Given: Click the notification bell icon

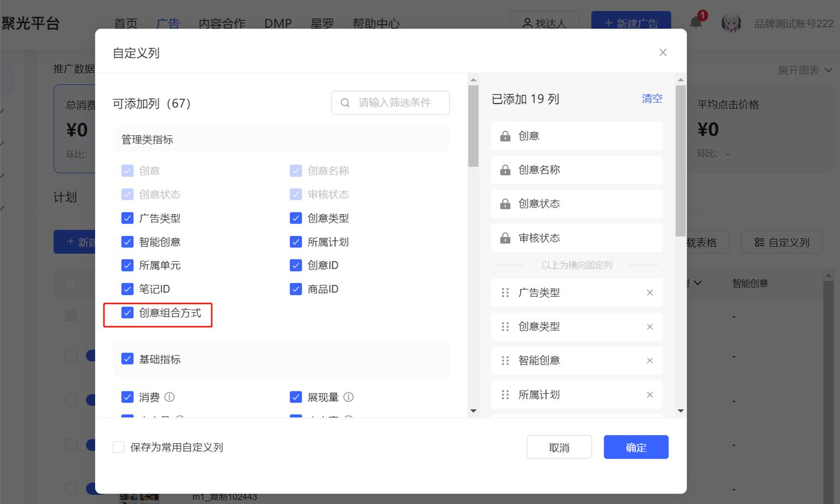Looking at the screenshot, I should point(695,23).
